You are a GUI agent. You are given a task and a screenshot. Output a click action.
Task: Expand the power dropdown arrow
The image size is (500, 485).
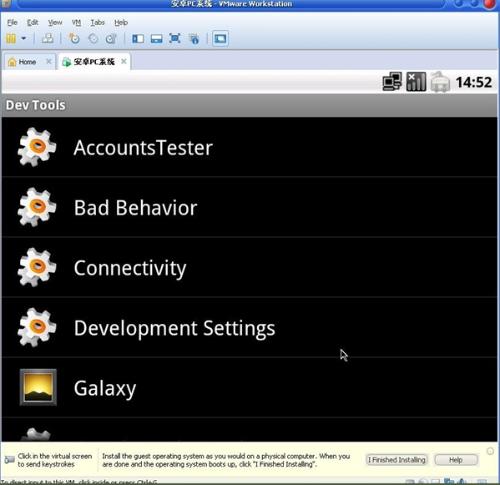(24, 38)
